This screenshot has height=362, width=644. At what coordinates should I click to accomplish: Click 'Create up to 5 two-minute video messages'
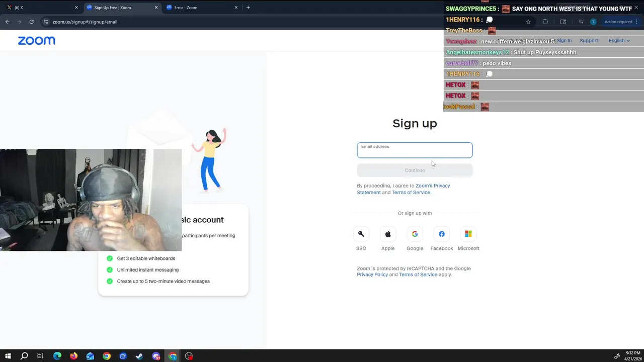pos(163,281)
